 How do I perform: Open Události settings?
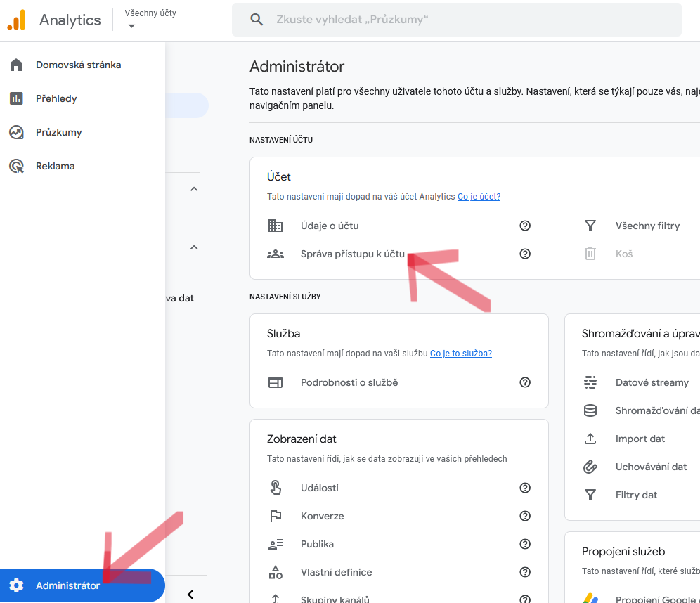click(x=319, y=488)
